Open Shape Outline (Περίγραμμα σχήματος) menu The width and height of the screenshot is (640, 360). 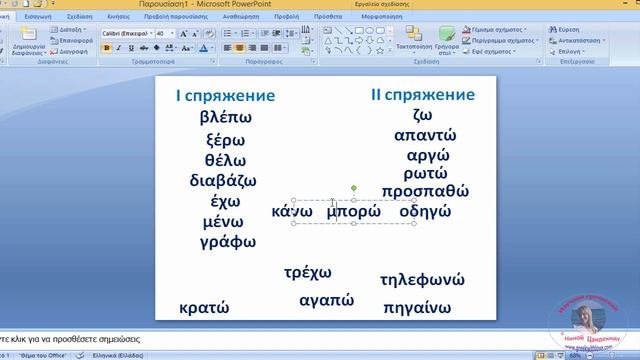[x=500, y=41]
